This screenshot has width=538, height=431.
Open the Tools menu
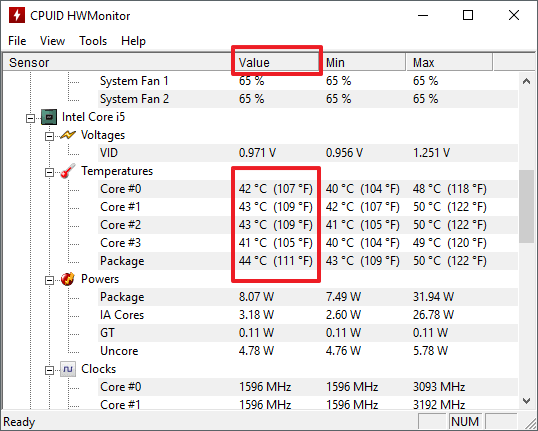coord(93,41)
